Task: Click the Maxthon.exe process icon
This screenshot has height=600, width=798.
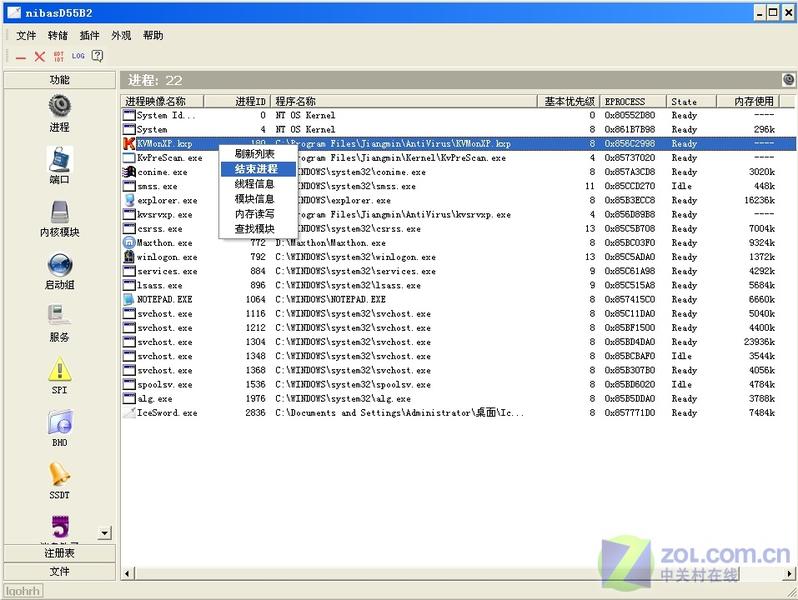Action: (129, 243)
